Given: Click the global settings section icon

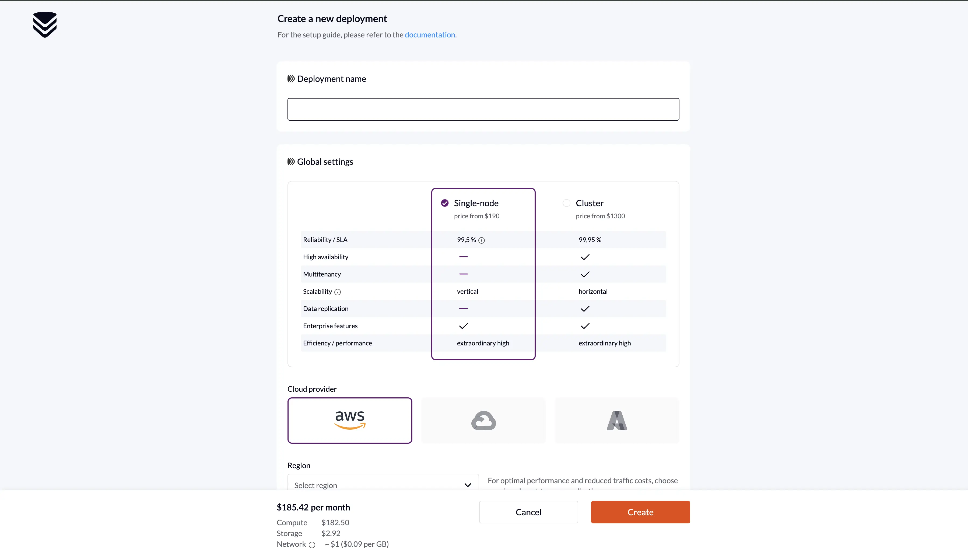Looking at the screenshot, I should [x=290, y=161].
